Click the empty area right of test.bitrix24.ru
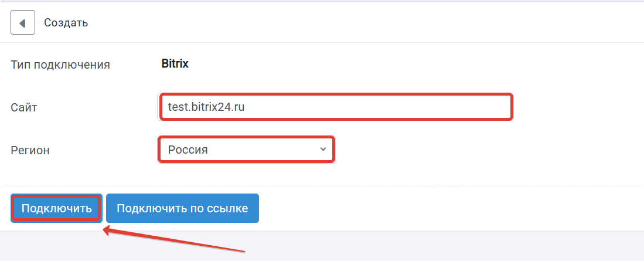Viewport: 644px width, 261px height. pos(378,107)
